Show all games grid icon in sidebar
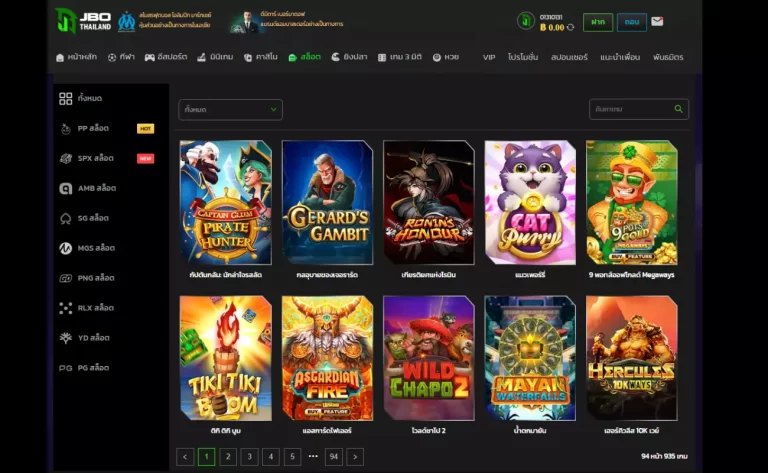The width and height of the screenshot is (768, 473). pyautogui.click(x=66, y=98)
